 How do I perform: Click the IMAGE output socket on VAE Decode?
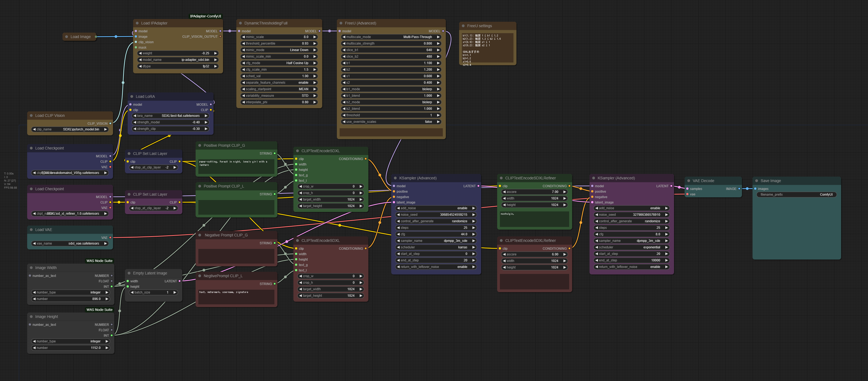pos(739,189)
